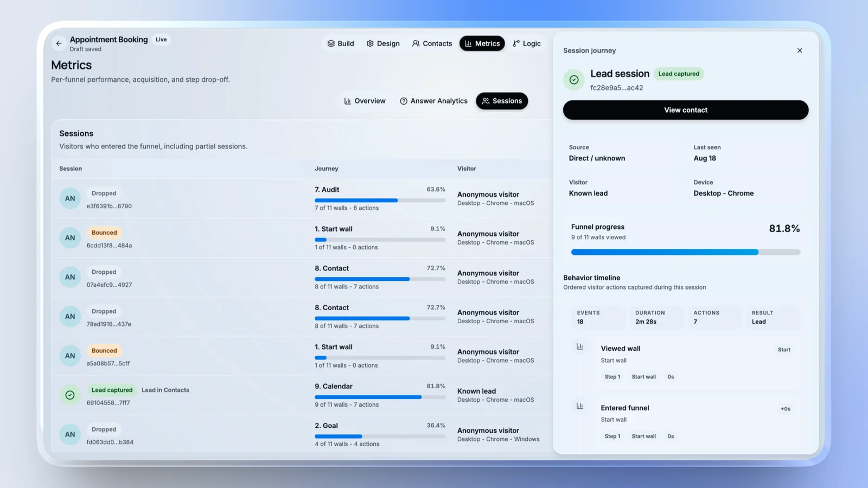The width and height of the screenshot is (868, 488).
Task: Click the question mark icon on Answer Analytics
Action: click(x=404, y=101)
